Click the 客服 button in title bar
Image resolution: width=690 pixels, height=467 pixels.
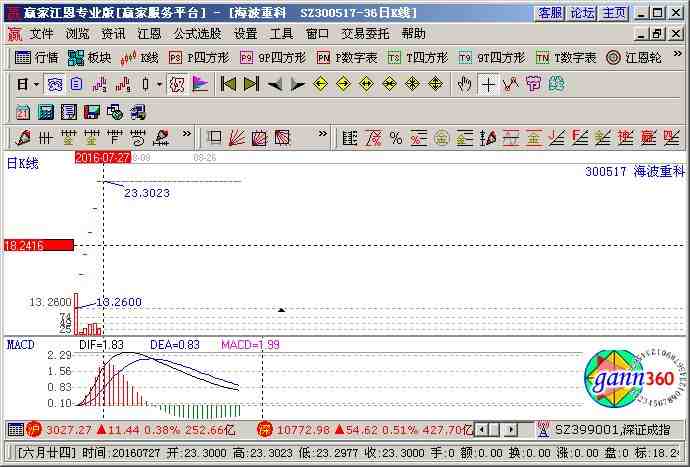coord(550,13)
